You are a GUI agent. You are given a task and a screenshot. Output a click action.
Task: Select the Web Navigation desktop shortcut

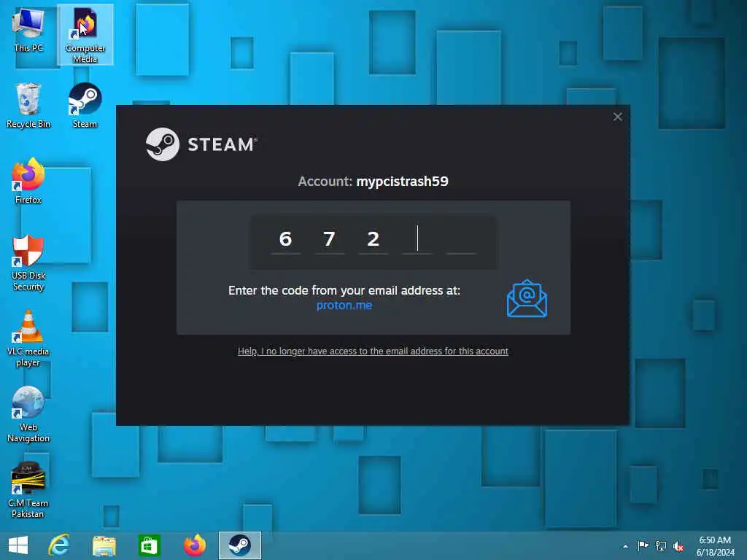[28, 414]
